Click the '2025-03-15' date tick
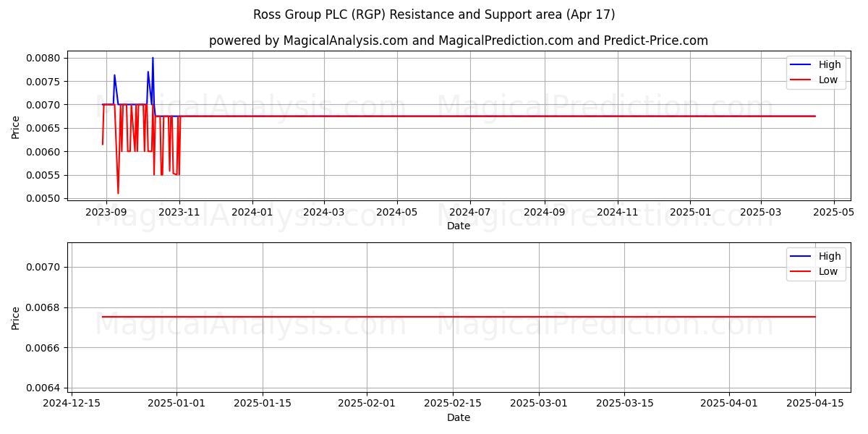 625,404
